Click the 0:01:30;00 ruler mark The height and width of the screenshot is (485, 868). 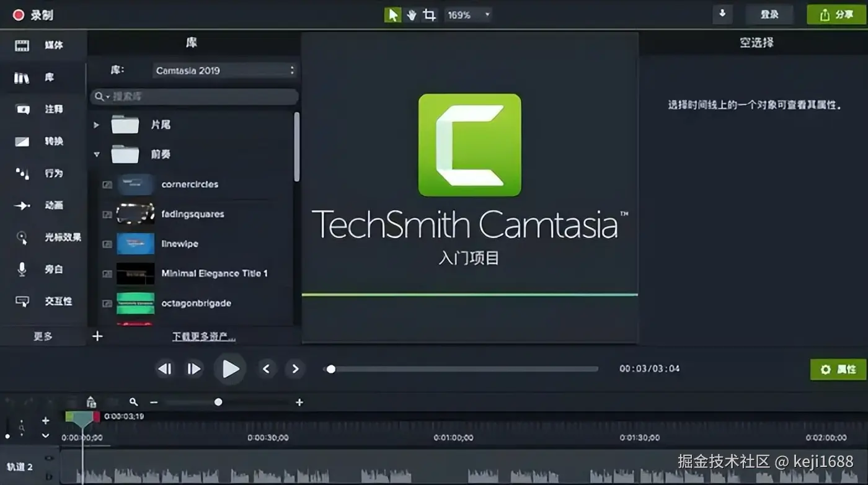click(x=640, y=437)
